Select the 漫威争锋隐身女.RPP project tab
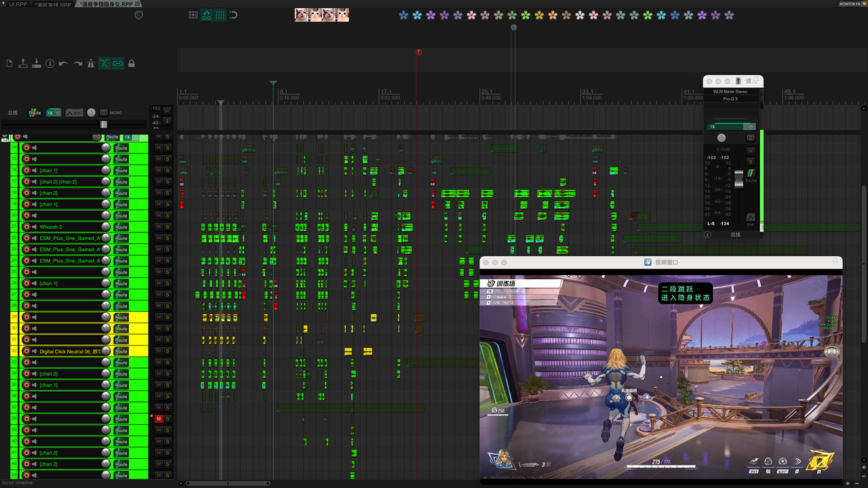Viewport: 868px width, 488px height. point(106,4)
